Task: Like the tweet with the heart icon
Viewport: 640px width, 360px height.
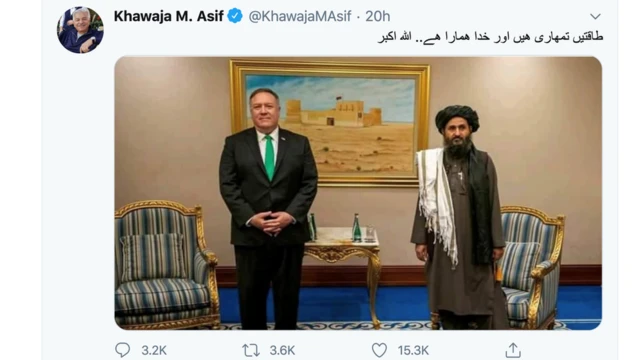Action: coord(379,350)
